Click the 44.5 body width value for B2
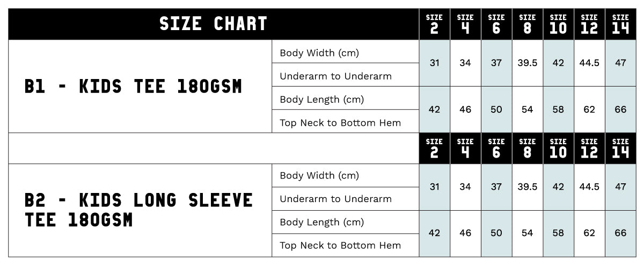Screen dimensions: 644x265 point(589,187)
